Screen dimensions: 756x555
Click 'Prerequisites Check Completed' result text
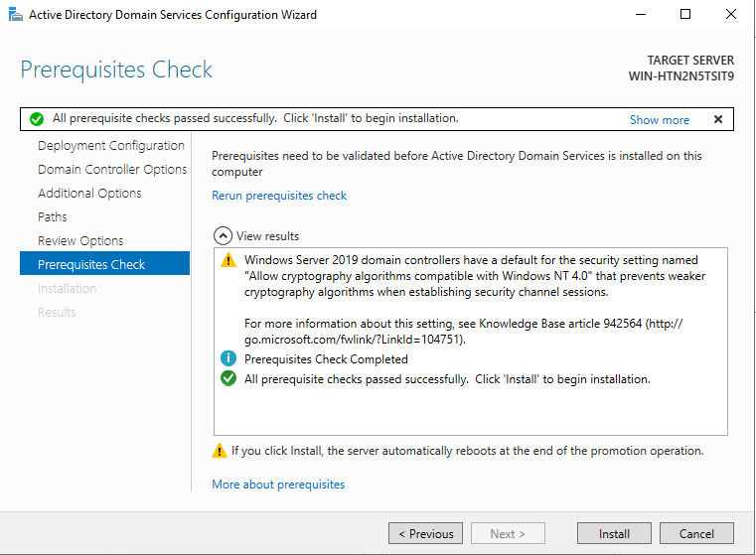pos(326,359)
